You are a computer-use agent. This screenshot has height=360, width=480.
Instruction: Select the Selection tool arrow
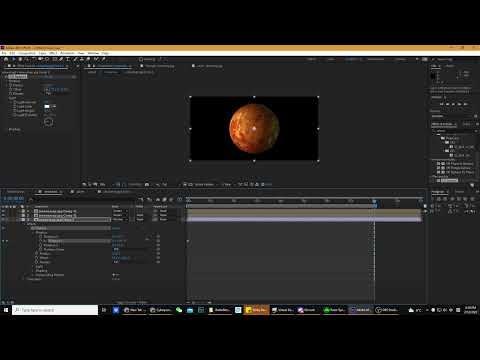(x=13, y=59)
